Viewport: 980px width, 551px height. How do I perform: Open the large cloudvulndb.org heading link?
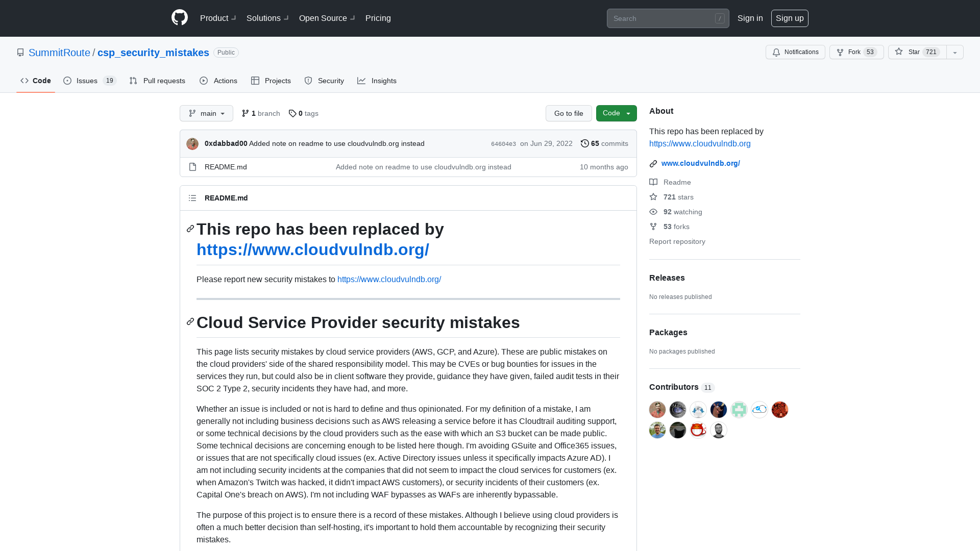point(312,249)
